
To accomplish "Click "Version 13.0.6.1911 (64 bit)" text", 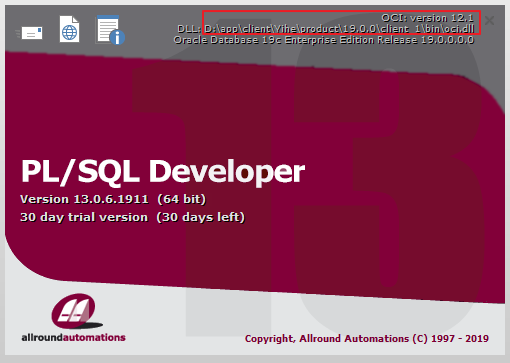I will click(x=113, y=199).
